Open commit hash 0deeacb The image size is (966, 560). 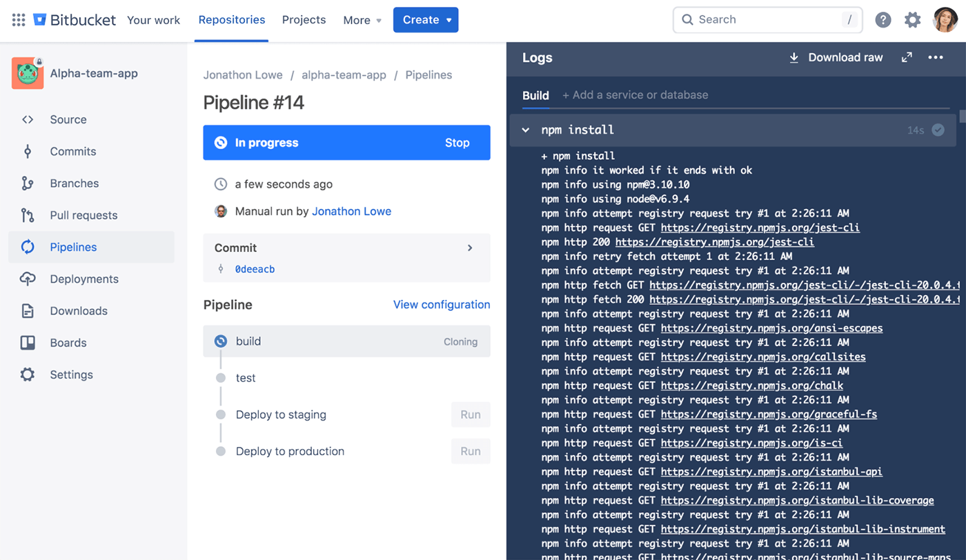coord(255,269)
